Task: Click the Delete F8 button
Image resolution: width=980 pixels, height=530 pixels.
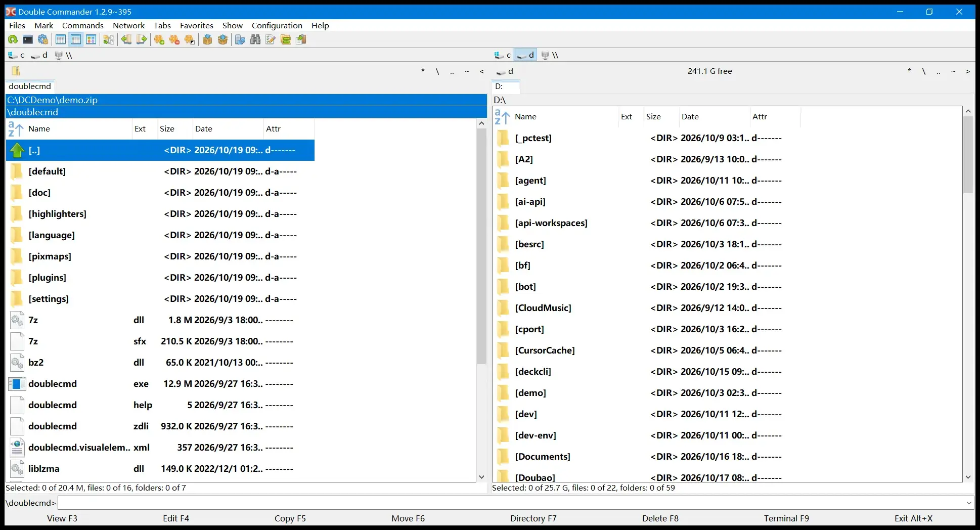Action: click(x=660, y=518)
